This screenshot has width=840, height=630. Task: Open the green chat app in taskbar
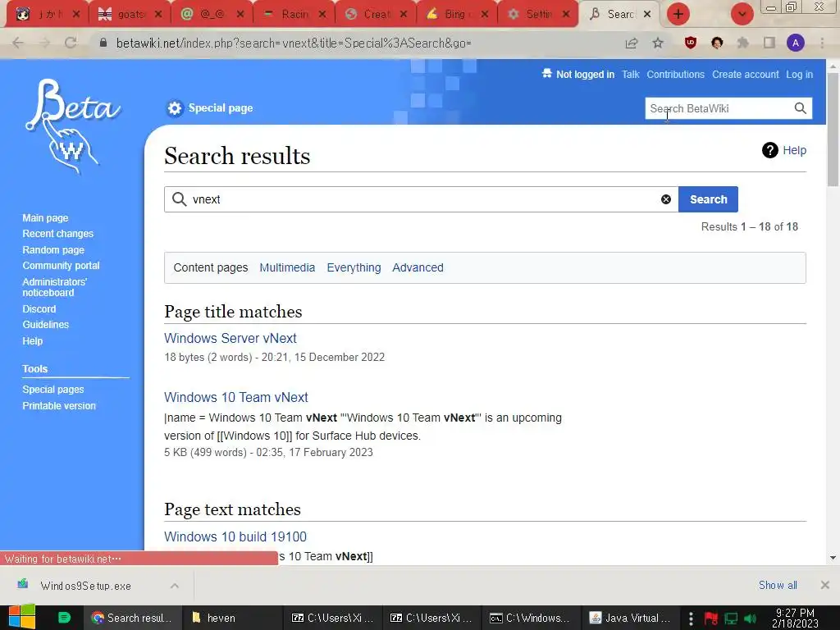[x=64, y=618]
